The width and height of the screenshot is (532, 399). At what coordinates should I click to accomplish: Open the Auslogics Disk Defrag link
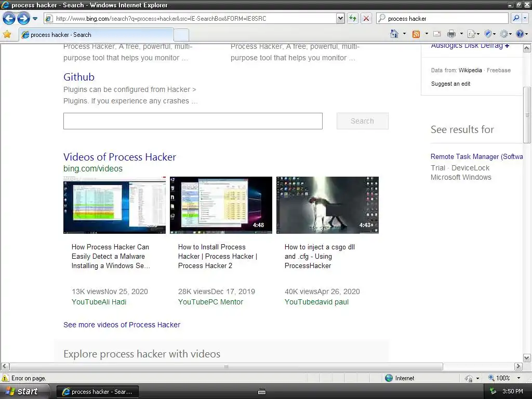click(470, 46)
